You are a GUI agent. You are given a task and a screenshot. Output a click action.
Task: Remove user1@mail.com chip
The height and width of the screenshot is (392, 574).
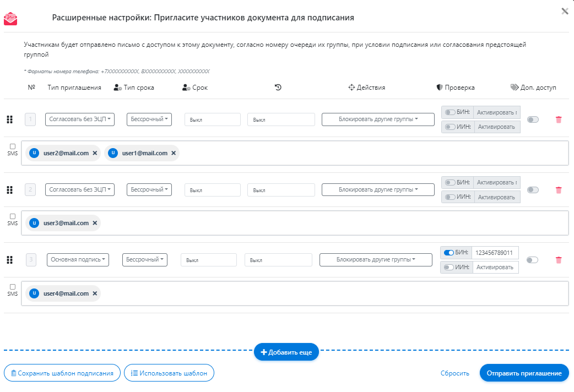[x=174, y=153]
